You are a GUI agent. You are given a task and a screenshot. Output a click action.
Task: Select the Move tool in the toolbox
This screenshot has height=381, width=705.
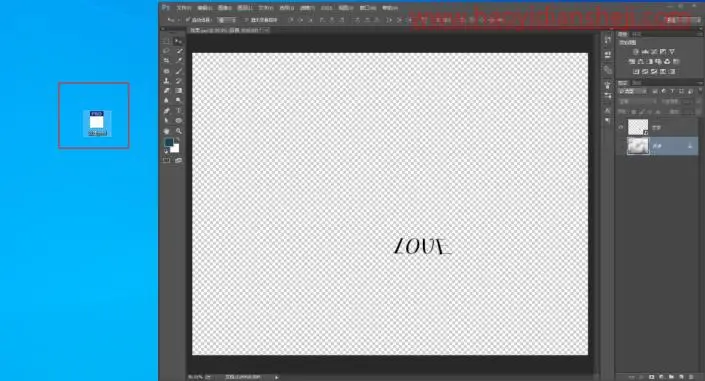point(178,41)
